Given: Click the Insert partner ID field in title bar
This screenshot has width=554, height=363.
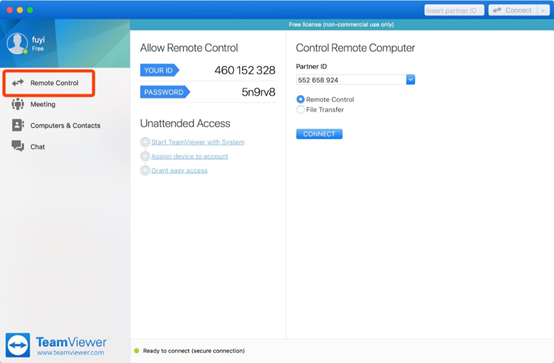Looking at the screenshot, I should (454, 10).
